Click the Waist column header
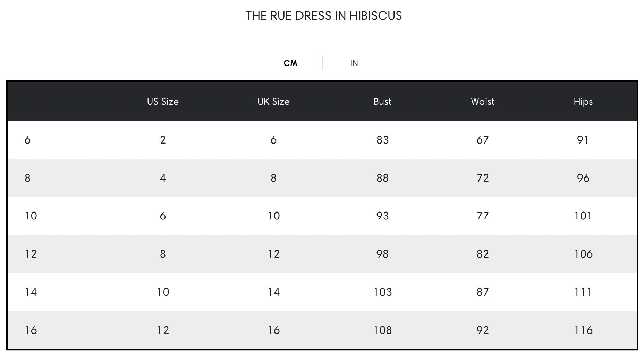This screenshot has height=355, width=644. tap(483, 102)
